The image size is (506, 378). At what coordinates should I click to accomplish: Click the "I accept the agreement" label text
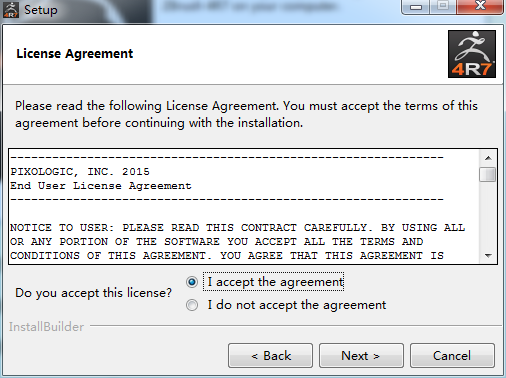[275, 282]
